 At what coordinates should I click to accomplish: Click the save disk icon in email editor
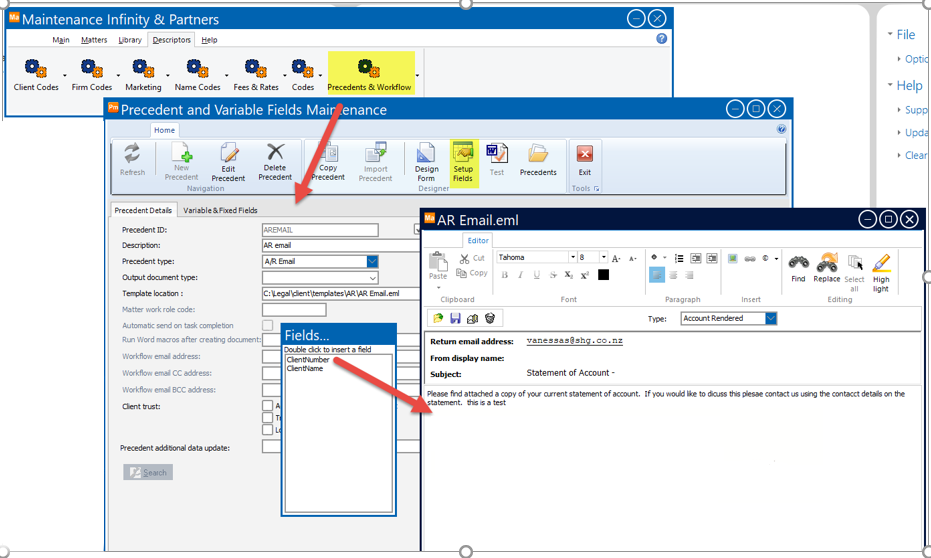455,319
